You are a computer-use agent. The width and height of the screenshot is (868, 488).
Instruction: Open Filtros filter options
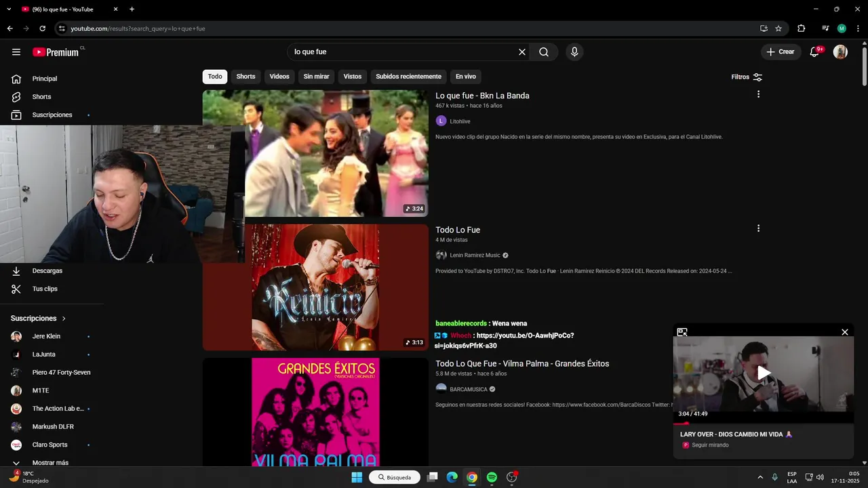coord(747,77)
